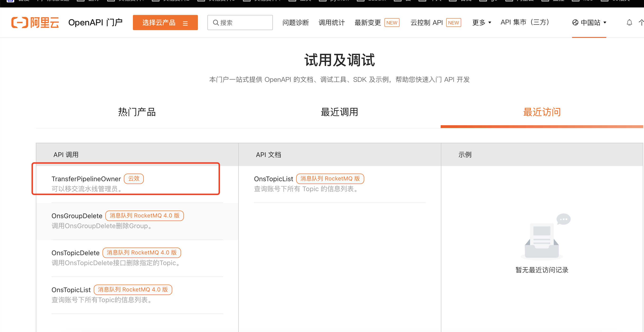Click the 问题诊断 navigation item
Viewport: 644px width, 332px height.
point(295,23)
